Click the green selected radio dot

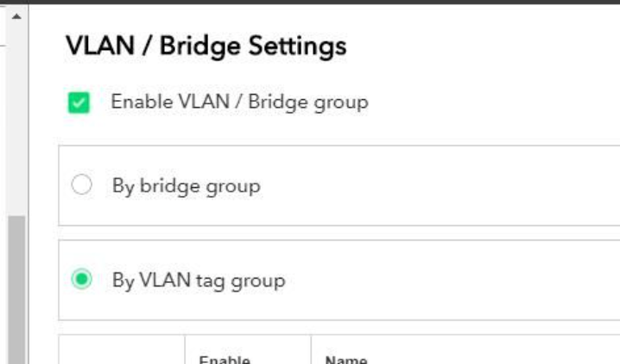(81, 279)
